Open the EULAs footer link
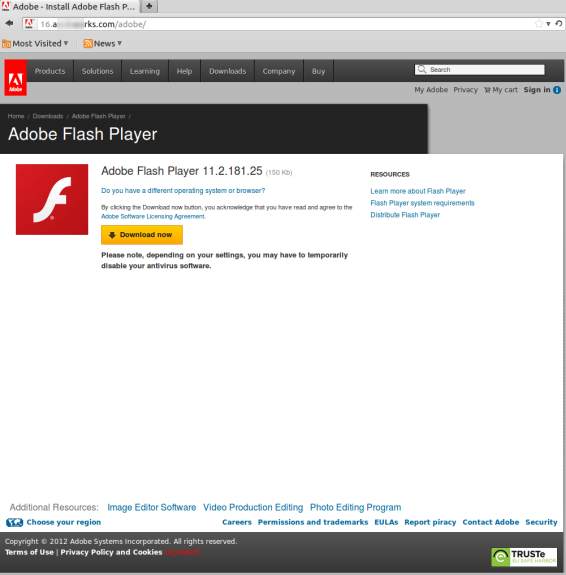 [x=386, y=522]
